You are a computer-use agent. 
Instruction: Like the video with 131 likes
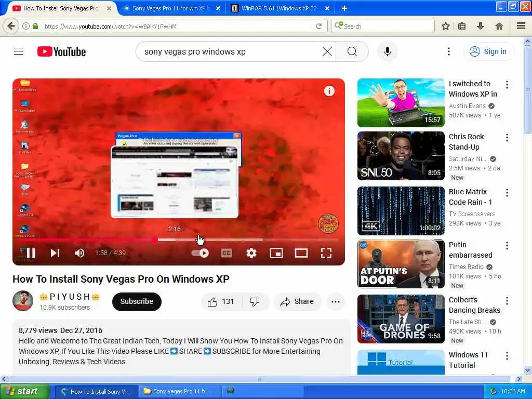pyautogui.click(x=221, y=302)
